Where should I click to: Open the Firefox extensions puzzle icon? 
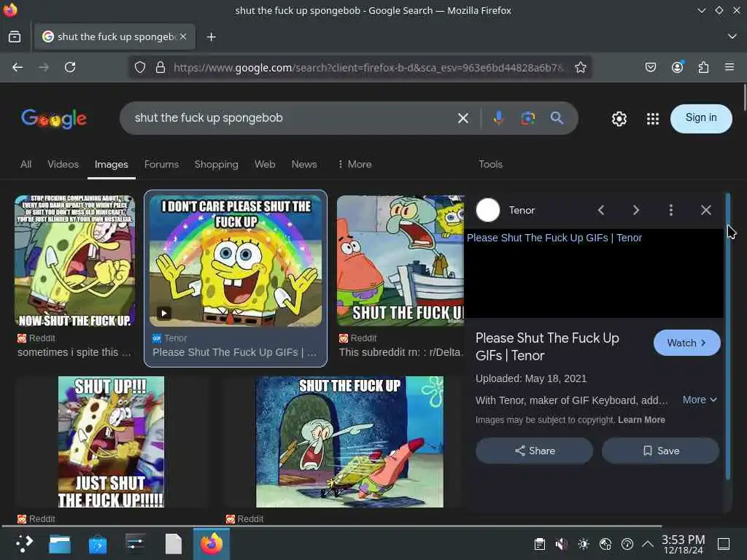[x=703, y=67]
